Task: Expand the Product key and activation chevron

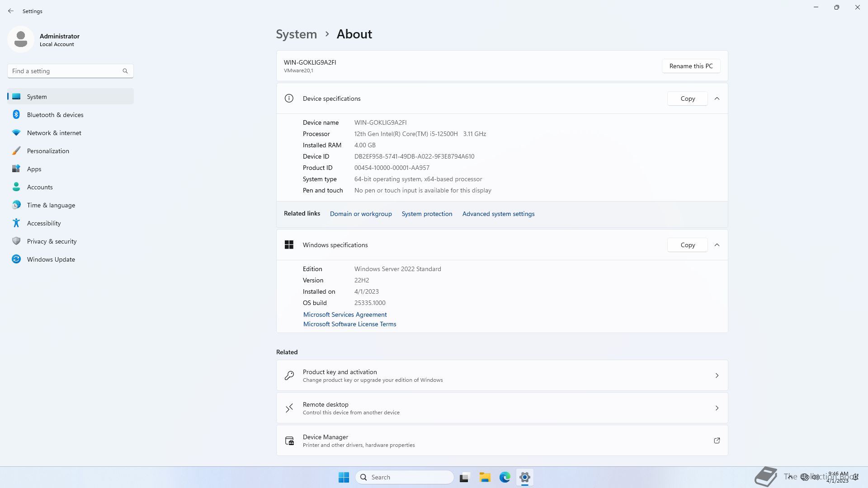Action: [x=717, y=375]
